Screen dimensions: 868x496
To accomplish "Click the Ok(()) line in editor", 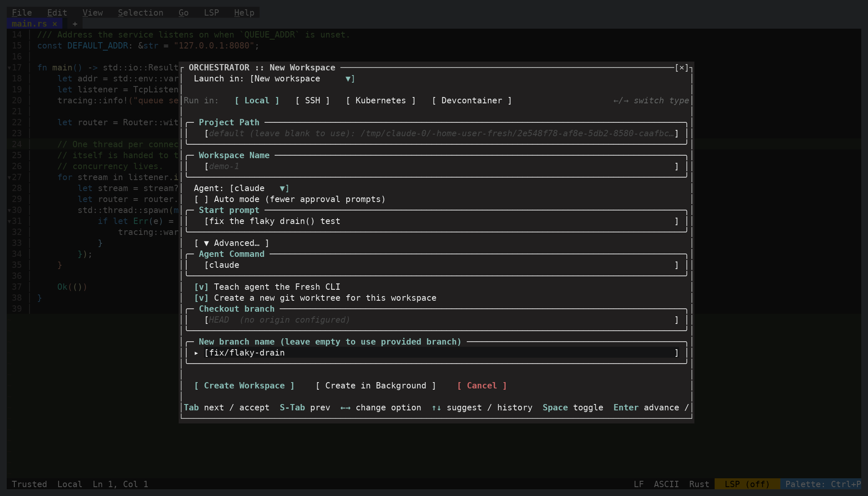I will click(72, 287).
